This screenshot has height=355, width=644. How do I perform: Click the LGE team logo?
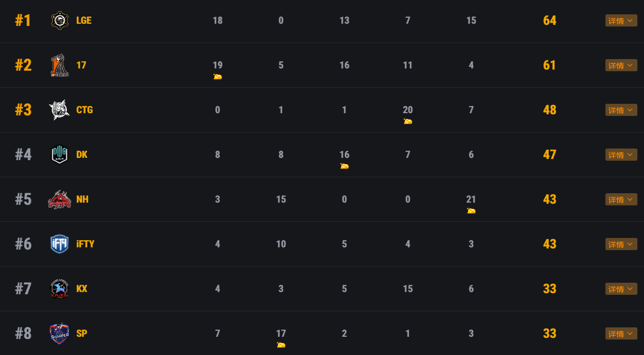click(60, 21)
